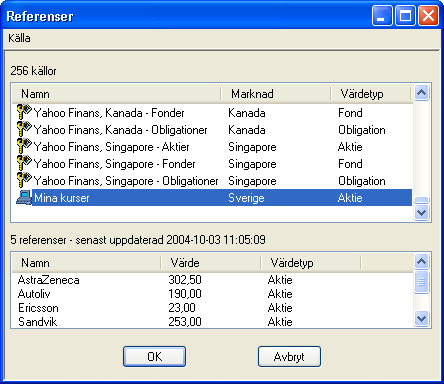444x384 pixels.
Task: Select the row Yahoo Finans, Singapore - Fonder
Action: pyautogui.click(x=212, y=164)
